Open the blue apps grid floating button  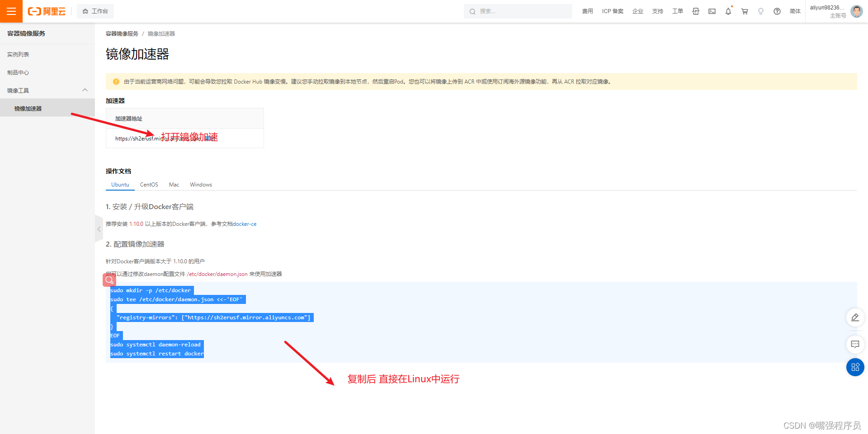[855, 367]
